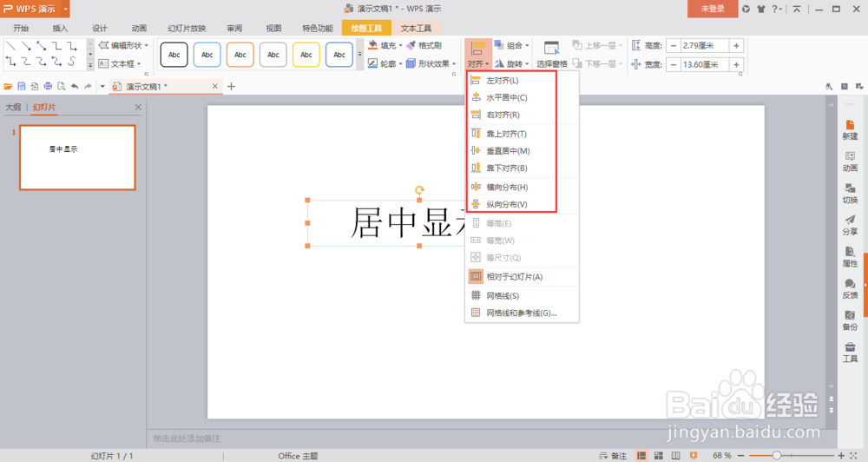Screen dimensions: 868x462
Task: Select slide 1 thumbnail
Action: [77, 157]
